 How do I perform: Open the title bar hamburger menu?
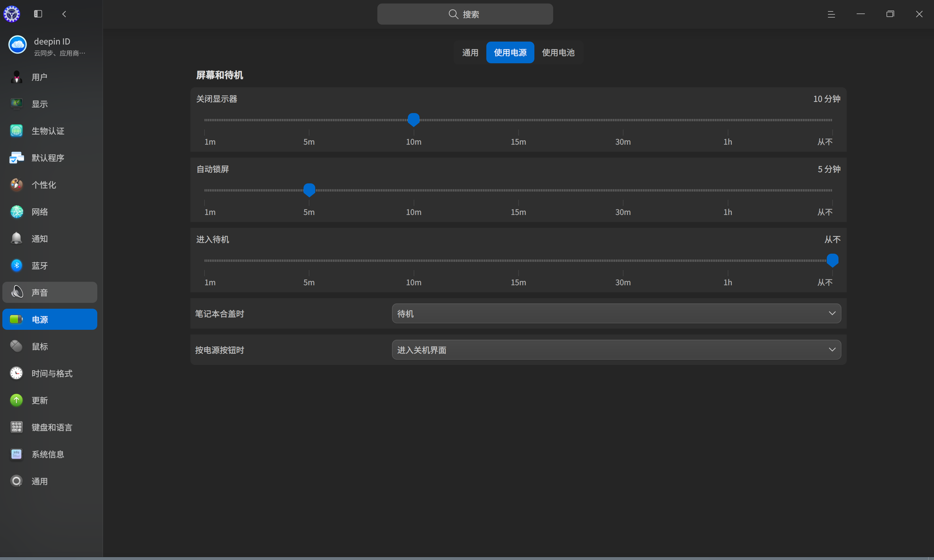pos(831,14)
